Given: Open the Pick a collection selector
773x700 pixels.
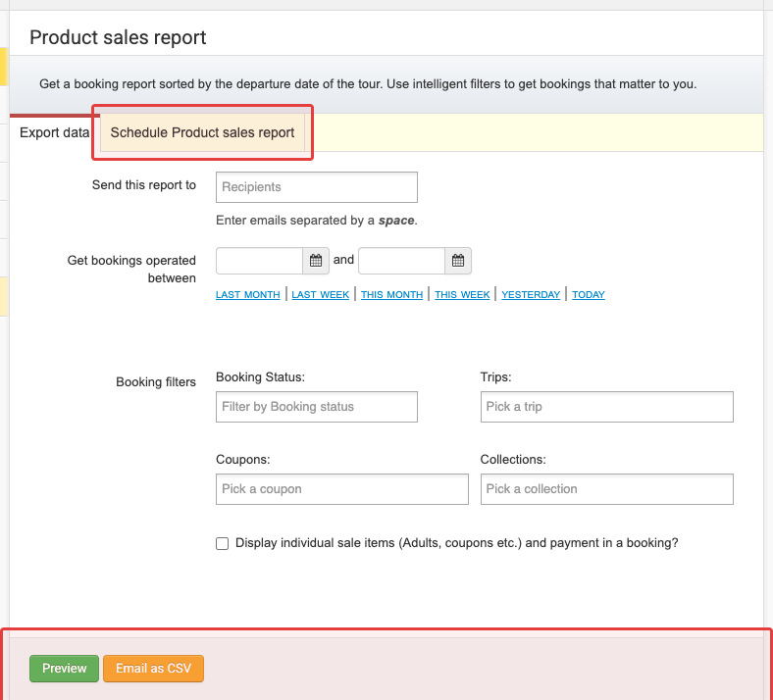Looking at the screenshot, I should coord(607,489).
